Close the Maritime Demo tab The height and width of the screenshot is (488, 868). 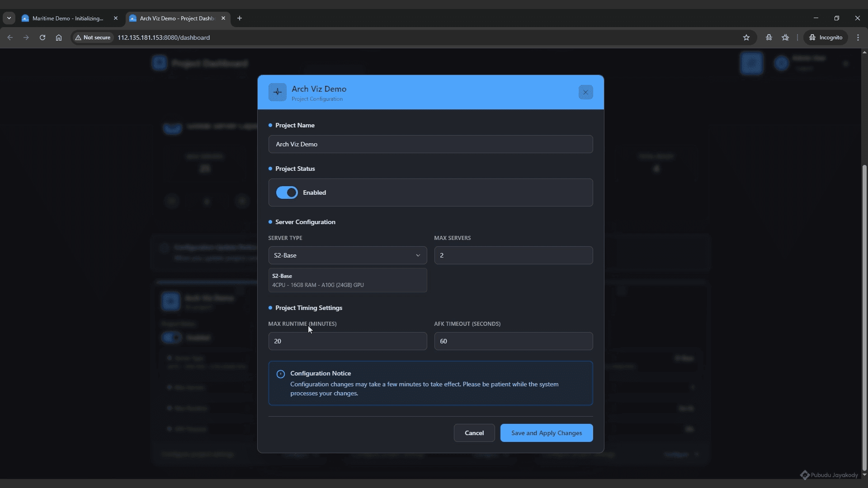pyautogui.click(x=116, y=19)
